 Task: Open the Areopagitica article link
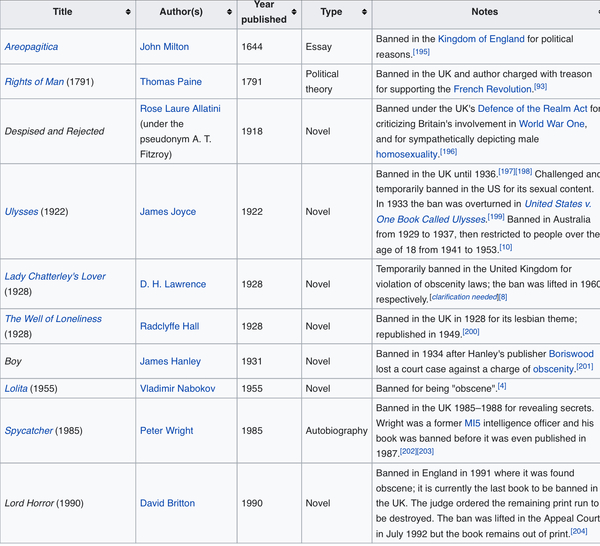(31, 47)
